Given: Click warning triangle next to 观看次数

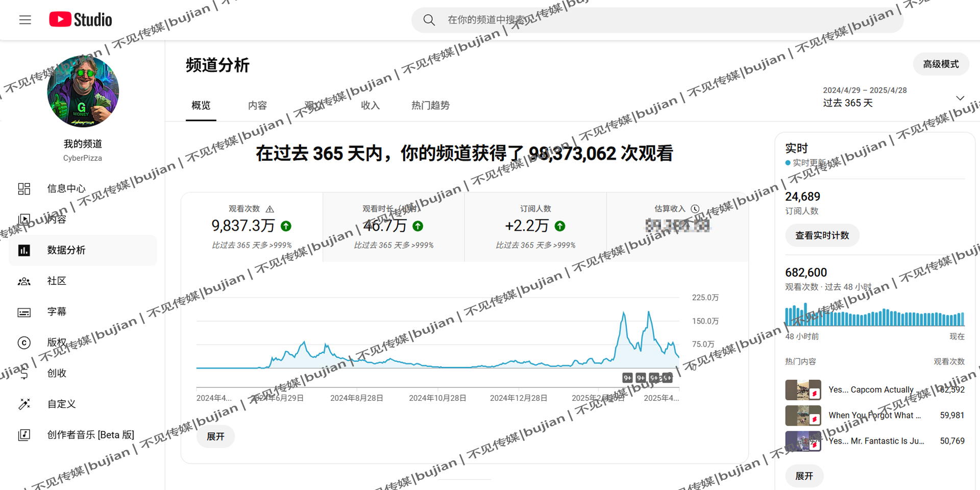Looking at the screenshot, I should pyautogui.click(x=270, y=209).
